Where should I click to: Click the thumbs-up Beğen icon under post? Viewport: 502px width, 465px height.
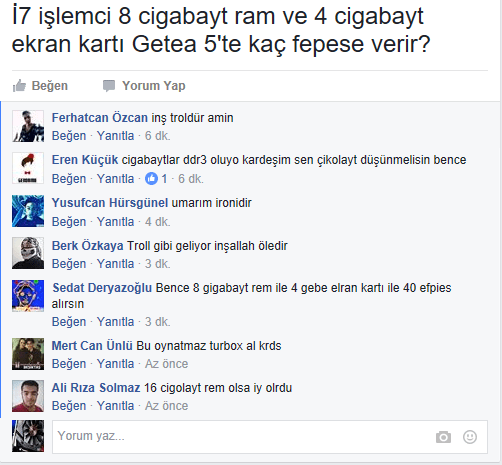[19, 86]
